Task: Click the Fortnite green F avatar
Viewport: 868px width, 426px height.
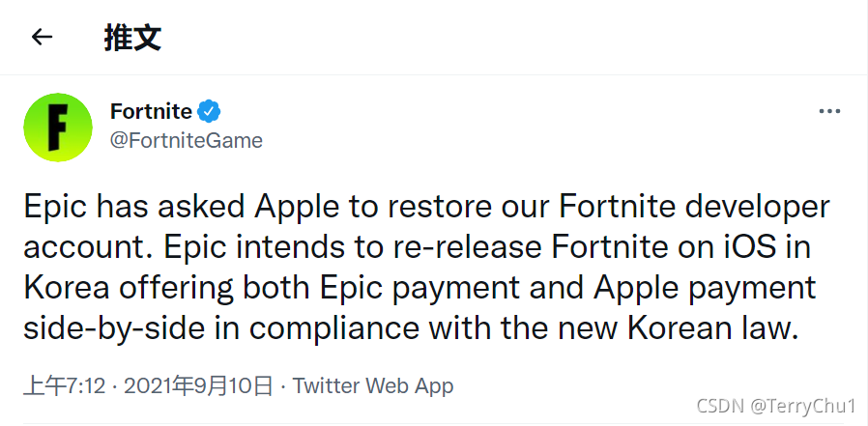Action: 58,128
